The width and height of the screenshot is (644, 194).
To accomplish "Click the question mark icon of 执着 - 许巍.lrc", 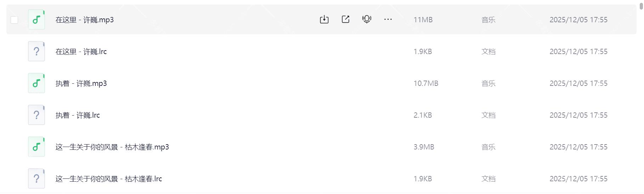I will tap(36, 115).
